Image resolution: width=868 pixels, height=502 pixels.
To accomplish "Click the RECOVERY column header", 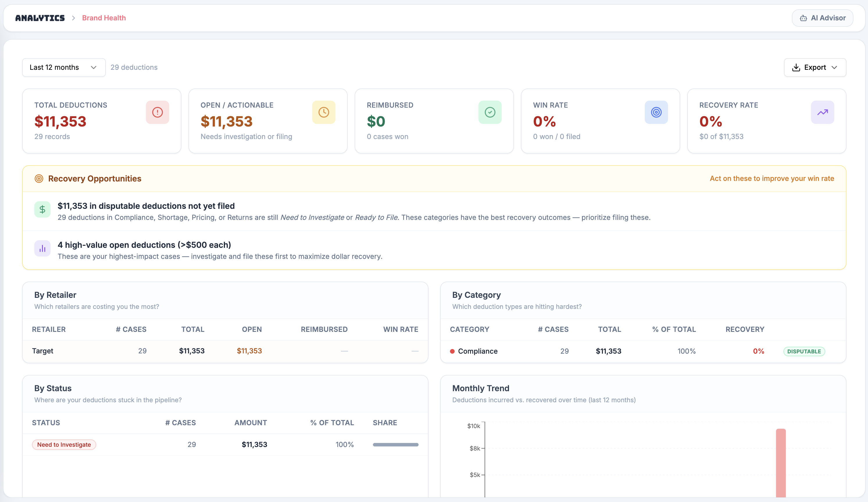I will pyautogui.click(x=745, y=329).
